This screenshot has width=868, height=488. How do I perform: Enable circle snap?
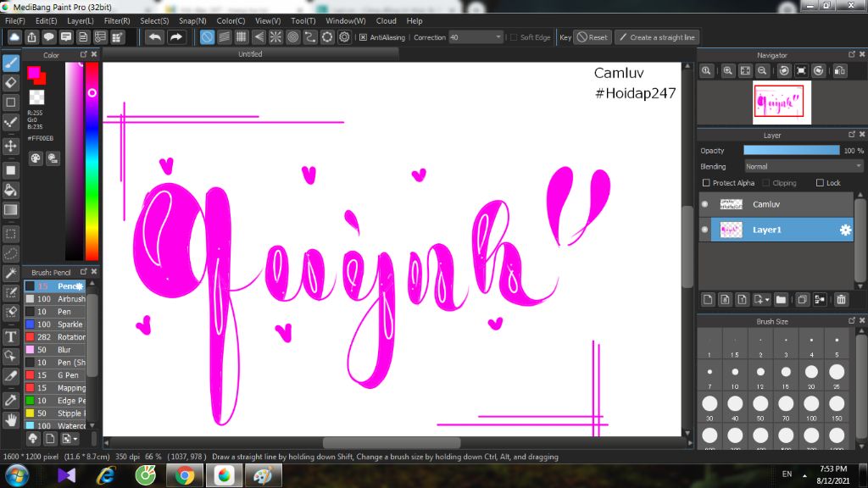(x=292, y=37)
